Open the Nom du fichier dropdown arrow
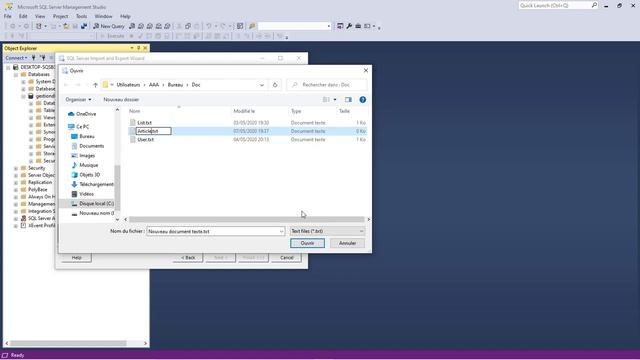 (281, 231)
